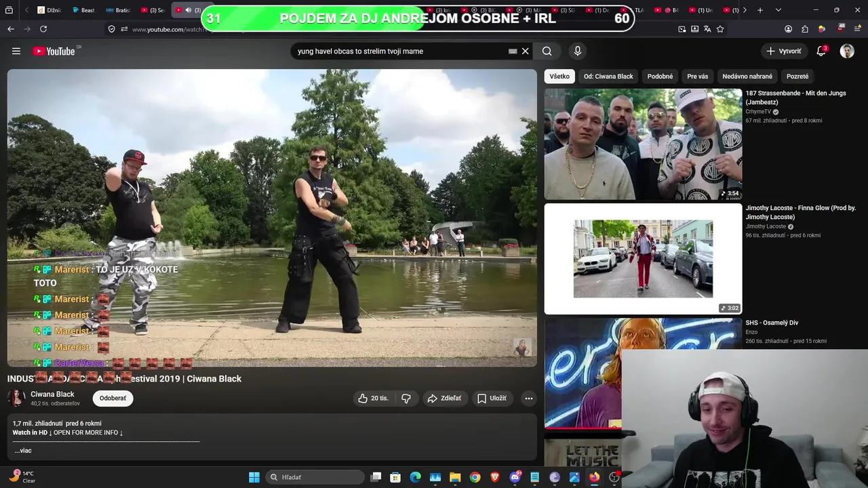Select the Pre vás filter chip
The height and width of the screenshot is (488, 868).
pyautogui.click(x=697, y=77)
